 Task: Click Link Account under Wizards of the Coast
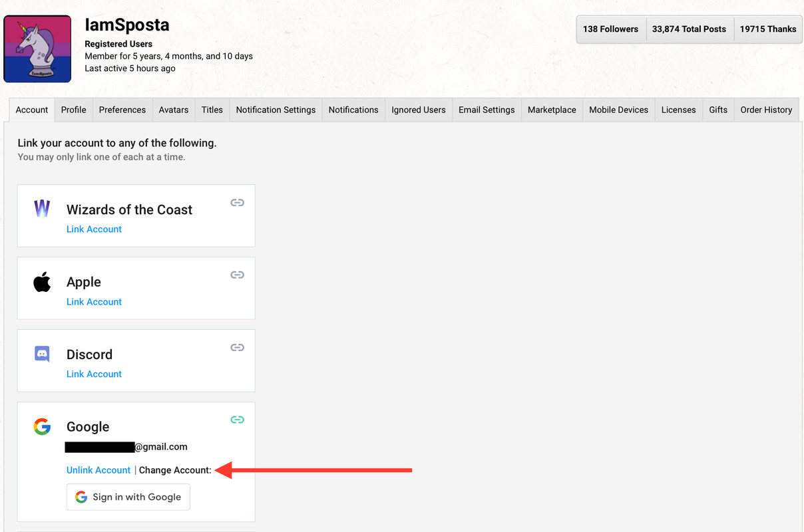pyautogui.click(x=94, y=229)
